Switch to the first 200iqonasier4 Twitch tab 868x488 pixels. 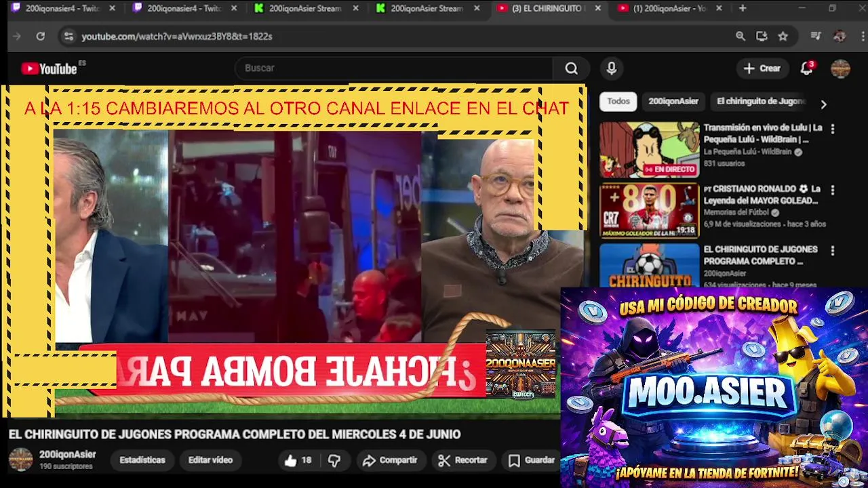click(62, 8)
